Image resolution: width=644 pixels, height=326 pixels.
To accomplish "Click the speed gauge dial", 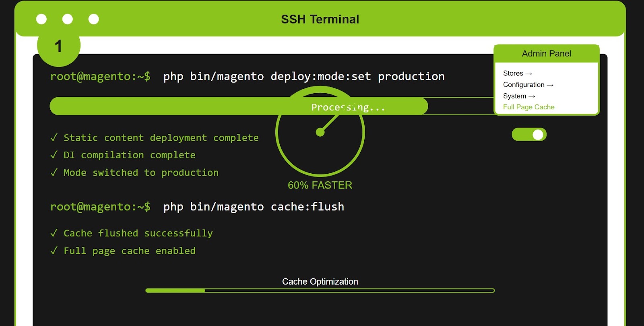I will coord(320,132).
